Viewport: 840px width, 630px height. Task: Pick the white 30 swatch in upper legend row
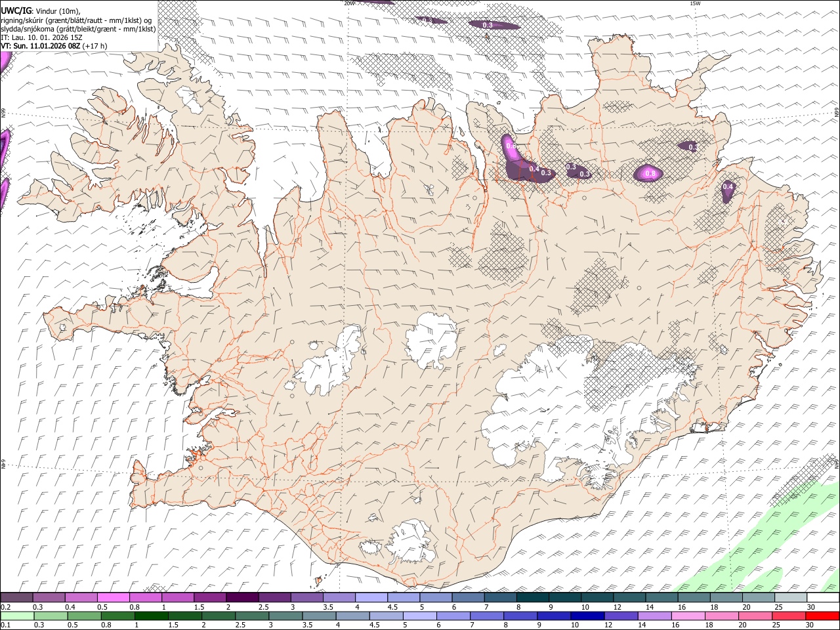[x=822, y=597]
